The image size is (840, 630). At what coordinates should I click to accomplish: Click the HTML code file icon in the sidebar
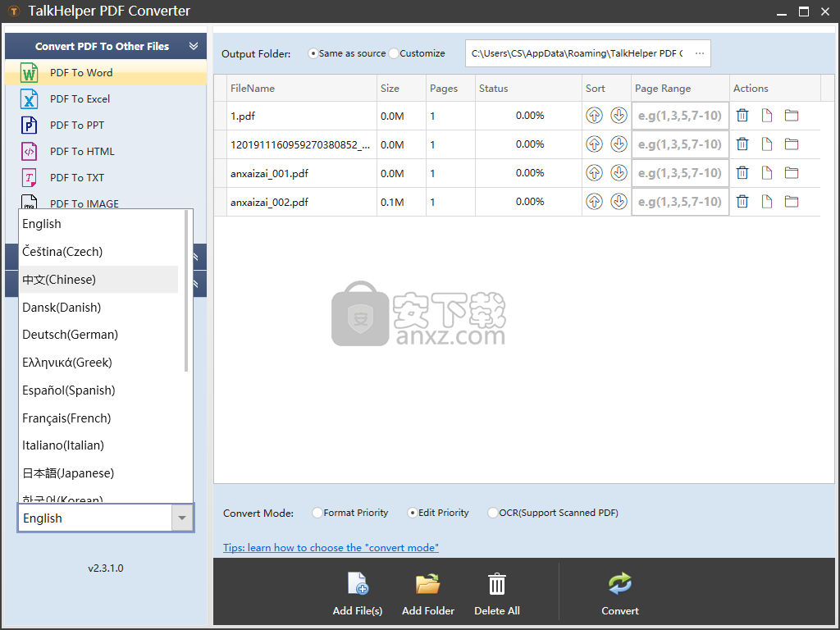click(29, 151)
